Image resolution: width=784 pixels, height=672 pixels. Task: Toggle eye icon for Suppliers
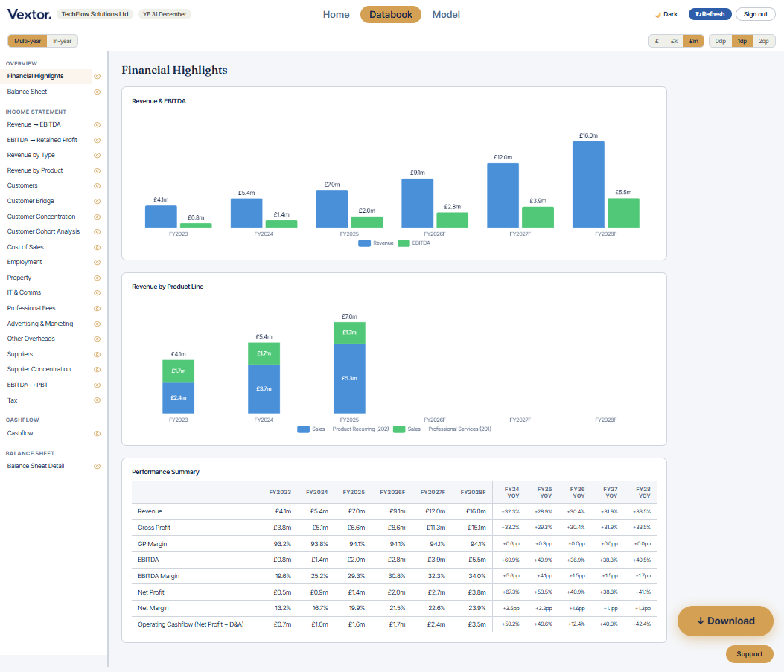pyautogui.click(x=98, y=355)
